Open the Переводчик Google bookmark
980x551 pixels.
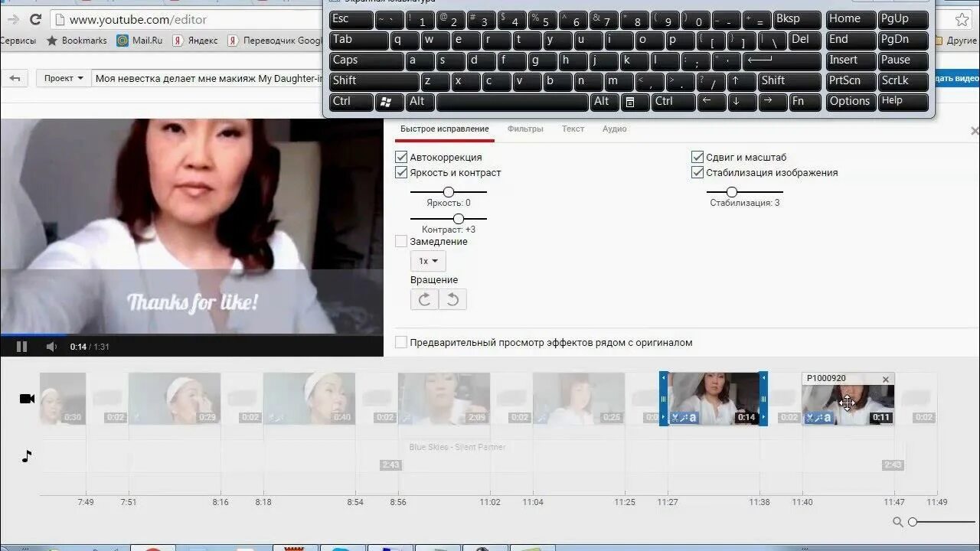click(x=274, y=41)
